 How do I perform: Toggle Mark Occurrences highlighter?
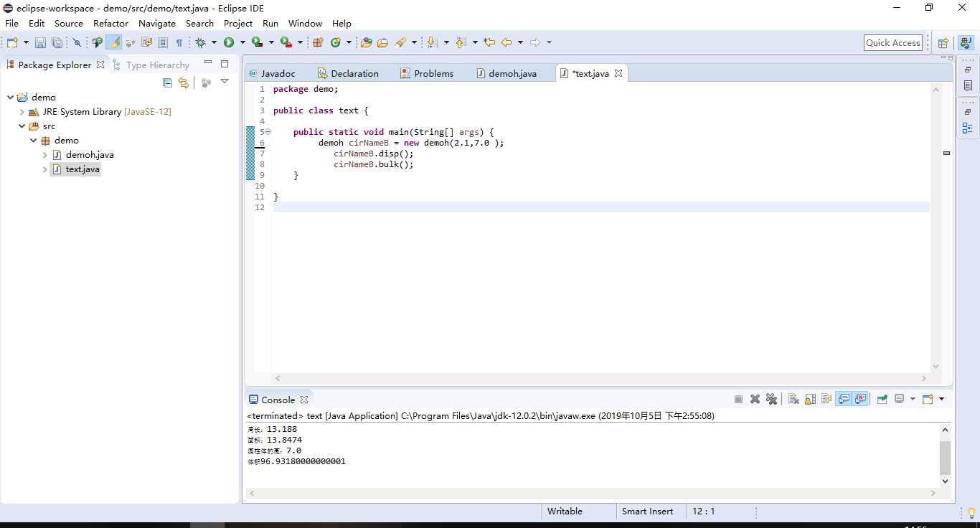pos(113,42)
